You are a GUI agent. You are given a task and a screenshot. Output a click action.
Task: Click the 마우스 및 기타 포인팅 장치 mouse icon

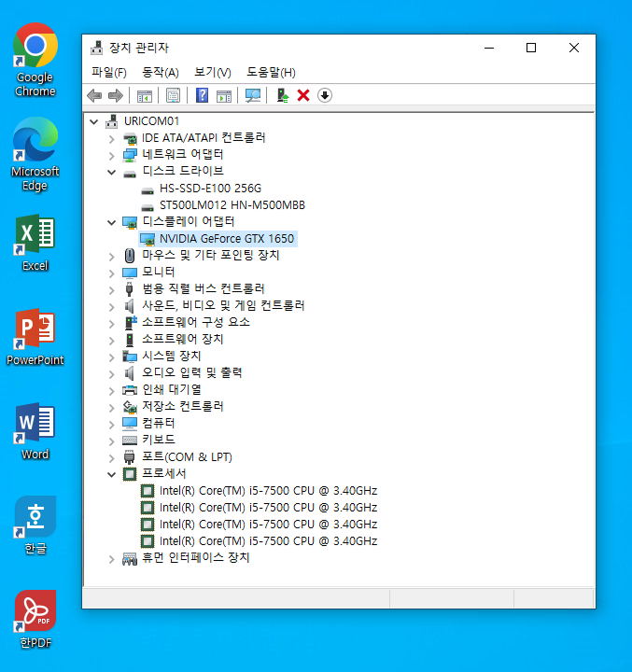tap(130, 256)
